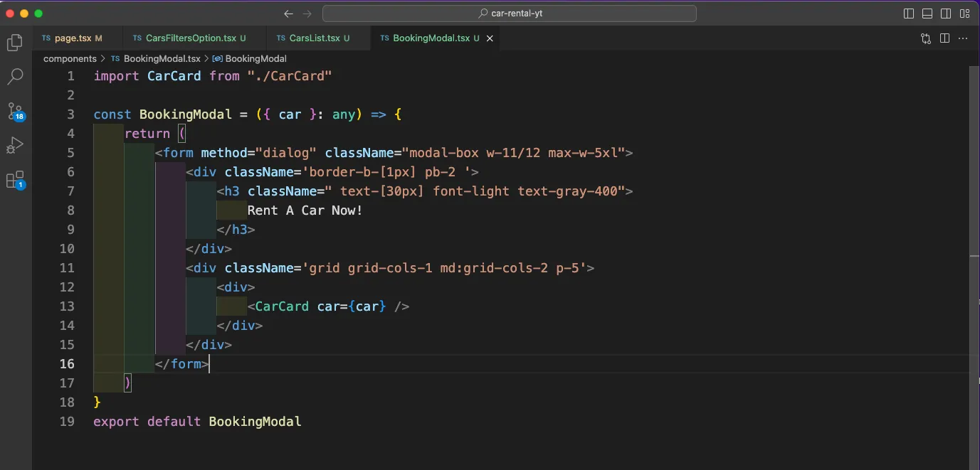Click the macOS yellow minimize window button

click(24, 14)
